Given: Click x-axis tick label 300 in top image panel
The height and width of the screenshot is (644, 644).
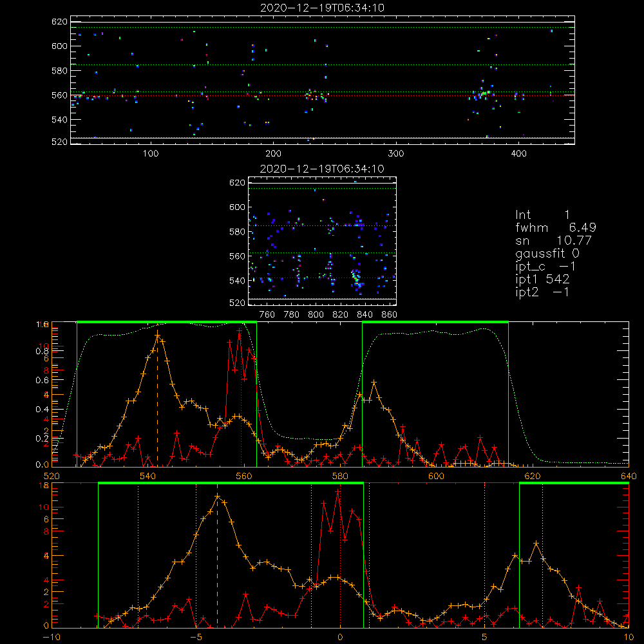Looking at the screenshot, I should coord(396,154).
